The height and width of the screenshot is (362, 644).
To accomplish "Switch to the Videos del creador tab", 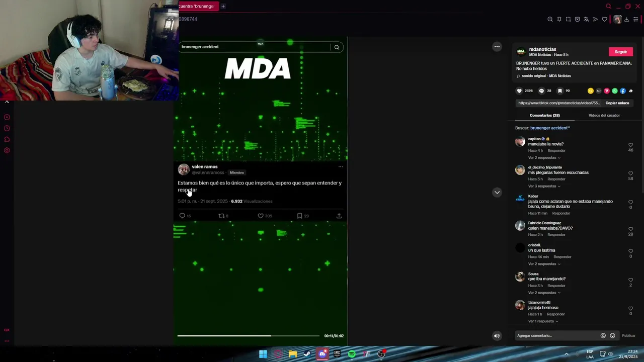I will coord(604,116).
